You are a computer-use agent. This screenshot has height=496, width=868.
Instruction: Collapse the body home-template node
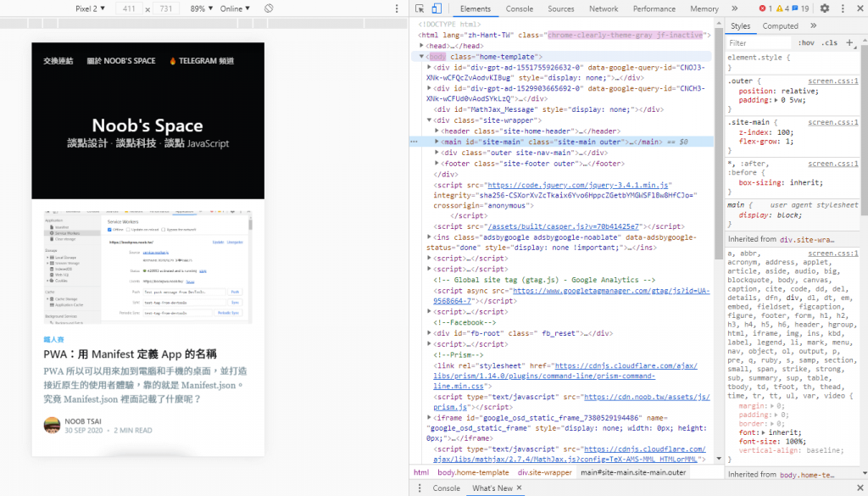(x=422, y=57)
